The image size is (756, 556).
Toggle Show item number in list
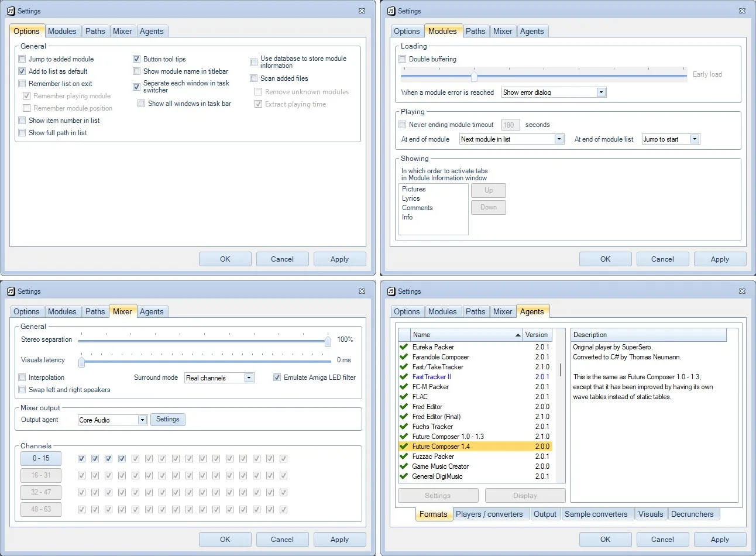pyautogui.click(x=22, y=121)
